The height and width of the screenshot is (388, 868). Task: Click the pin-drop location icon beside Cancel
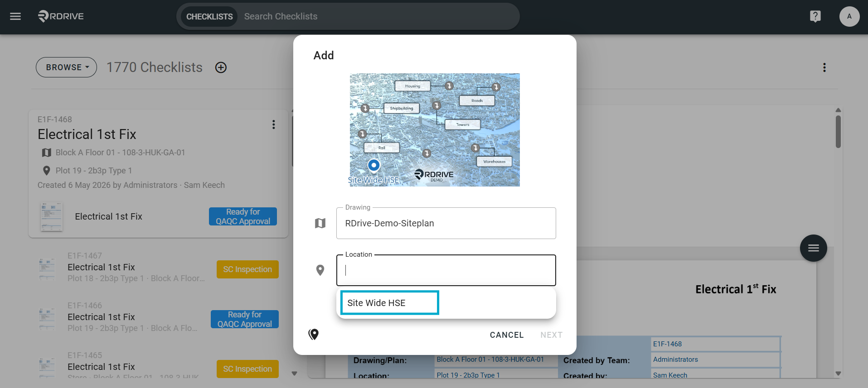[314, 335]
